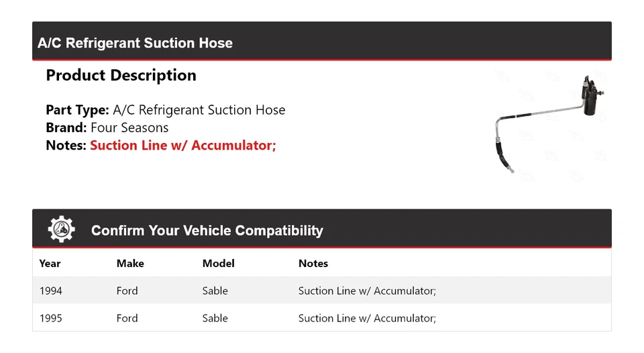Click the notes cell in the 1994 row

367,291
